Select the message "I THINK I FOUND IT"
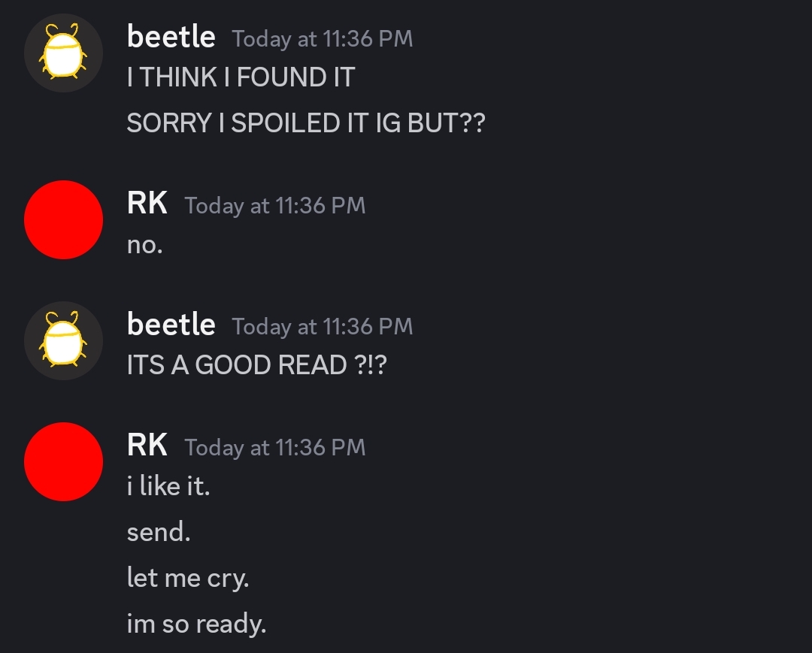 point(241,77)
